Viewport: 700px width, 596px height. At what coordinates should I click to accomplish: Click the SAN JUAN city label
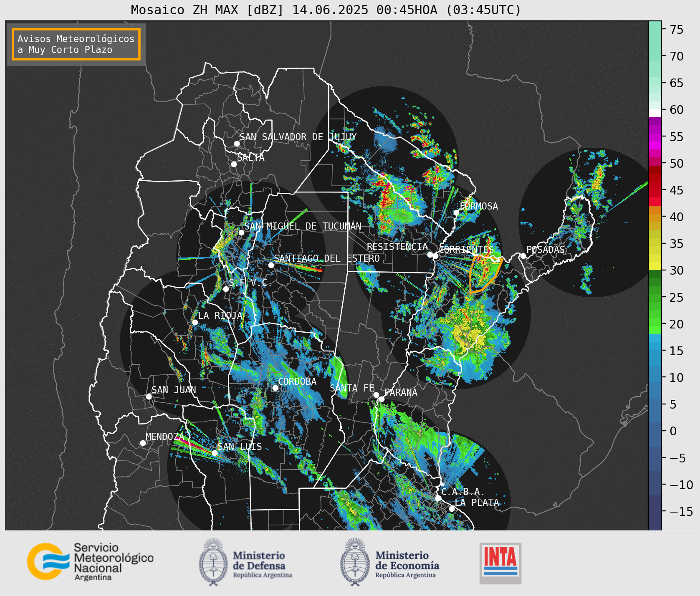(174, 390)
